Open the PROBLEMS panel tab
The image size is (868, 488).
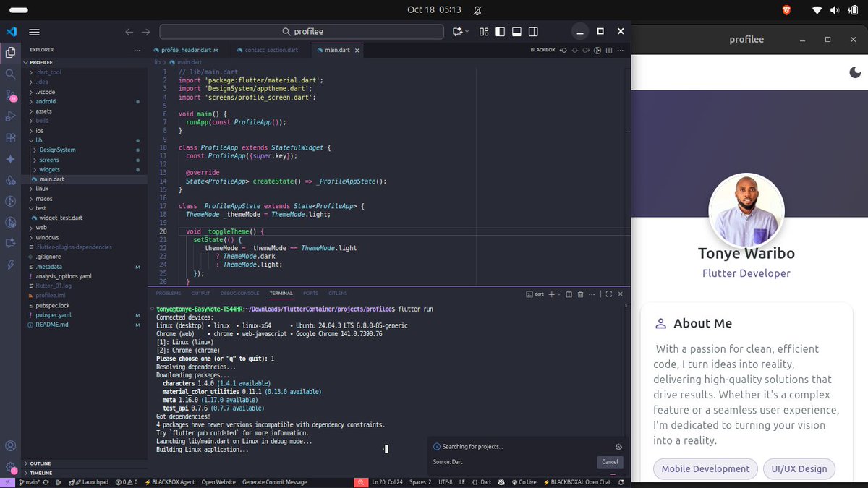[169, 294]
